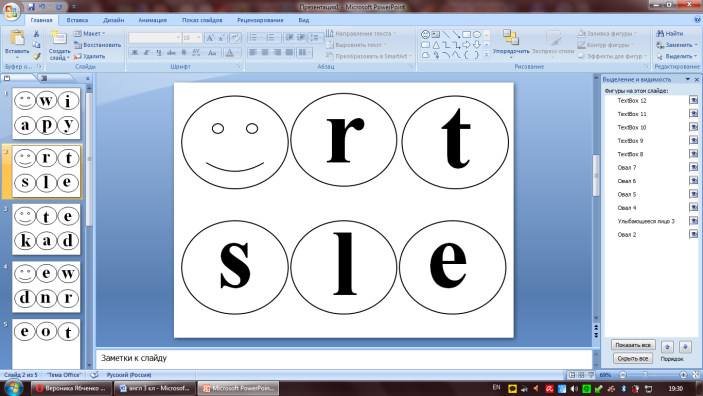The height and width of the screenshot is (396, 703).
Task: Open Контур фигуры outline dropdown
Action: 606,45
